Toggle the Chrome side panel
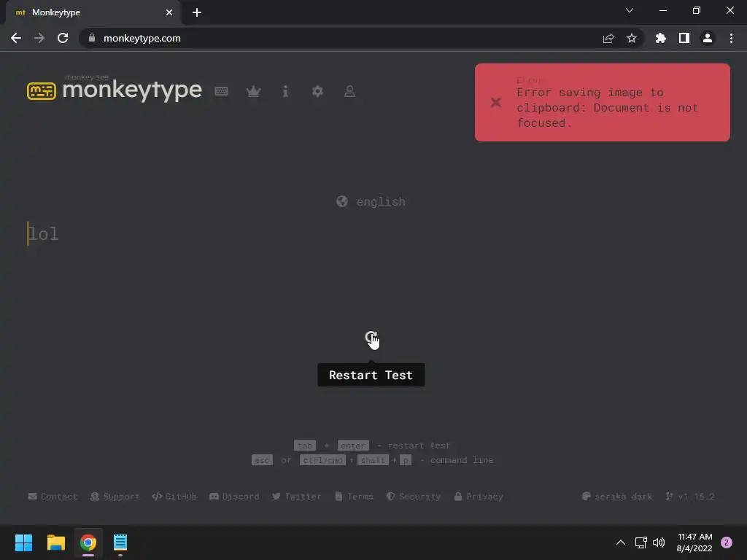The height and width of the screenshot is (560, 747). 684,38
